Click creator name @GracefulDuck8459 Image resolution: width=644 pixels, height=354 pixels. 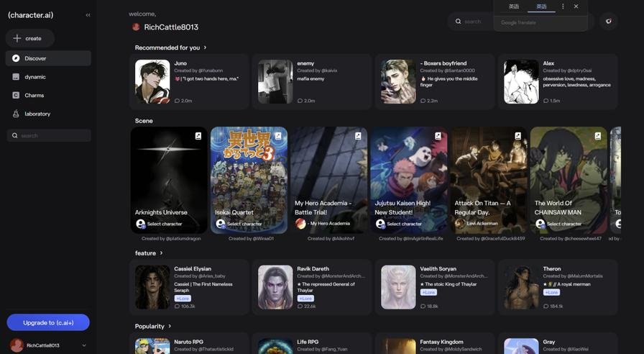click(x=502, y=238)
